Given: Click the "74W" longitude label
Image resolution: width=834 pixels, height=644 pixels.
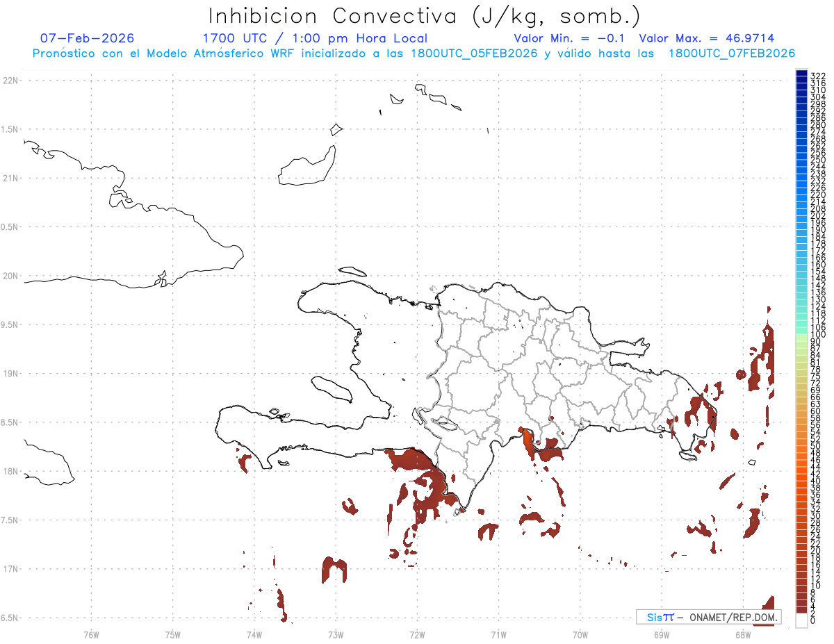Looking at the screenshot, I should 254,634.
